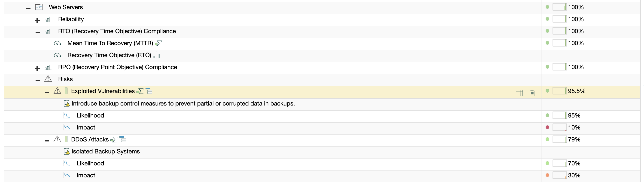Image resolution: width=644 pixels, height=182 pixels.
Task: Collapse the Risks section
Action: [37, 80]
